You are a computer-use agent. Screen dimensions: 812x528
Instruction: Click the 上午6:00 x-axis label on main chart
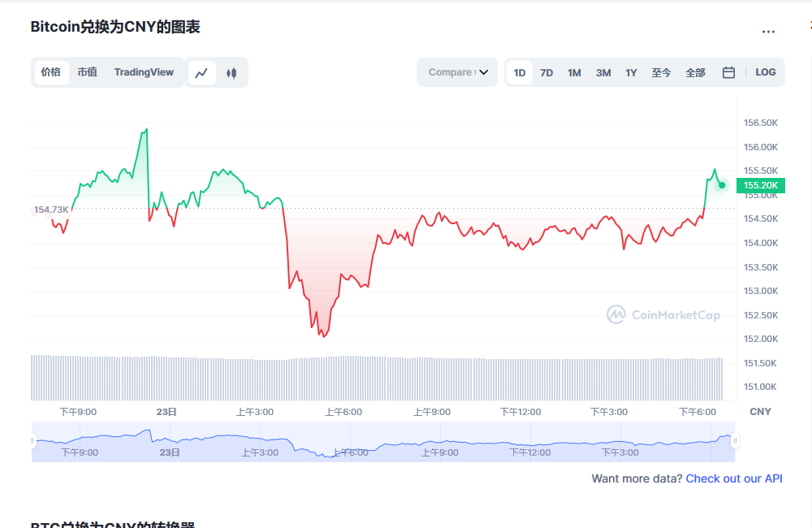coord(343,412)
